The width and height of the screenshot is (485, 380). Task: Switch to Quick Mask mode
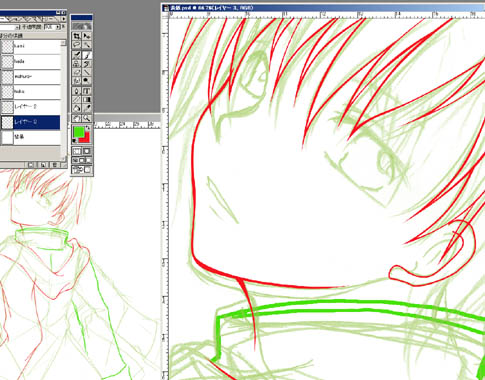coord(87,151)
